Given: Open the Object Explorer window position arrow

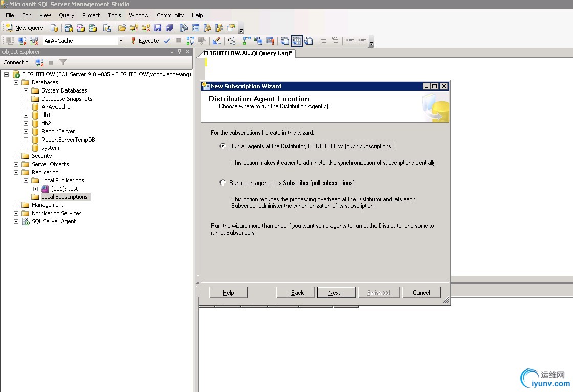Looking at the screenshot, I should [172, 52].
